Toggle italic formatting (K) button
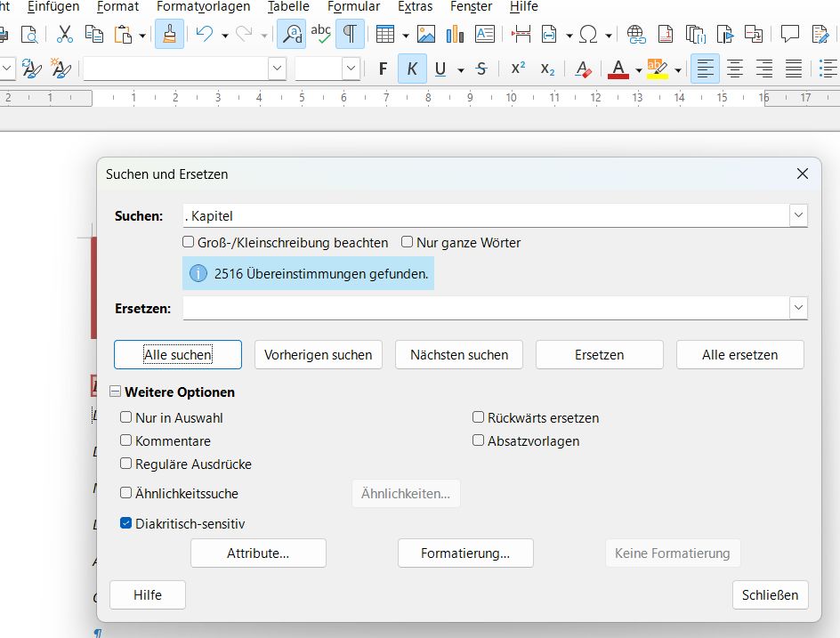 pos(412,69)
